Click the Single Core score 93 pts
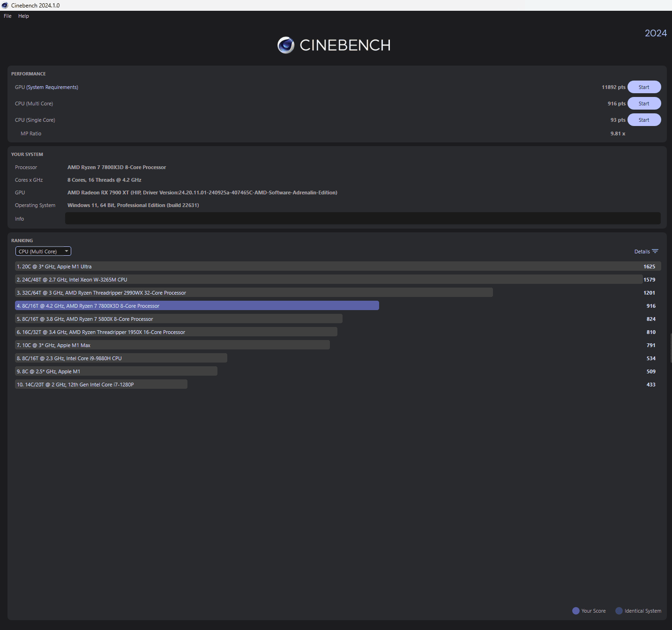 [618, 120]
